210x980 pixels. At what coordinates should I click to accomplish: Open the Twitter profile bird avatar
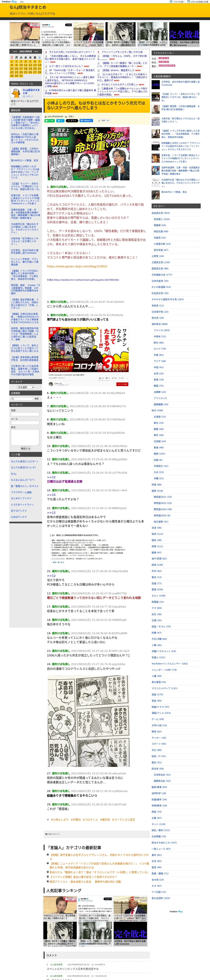coord(16,92)
